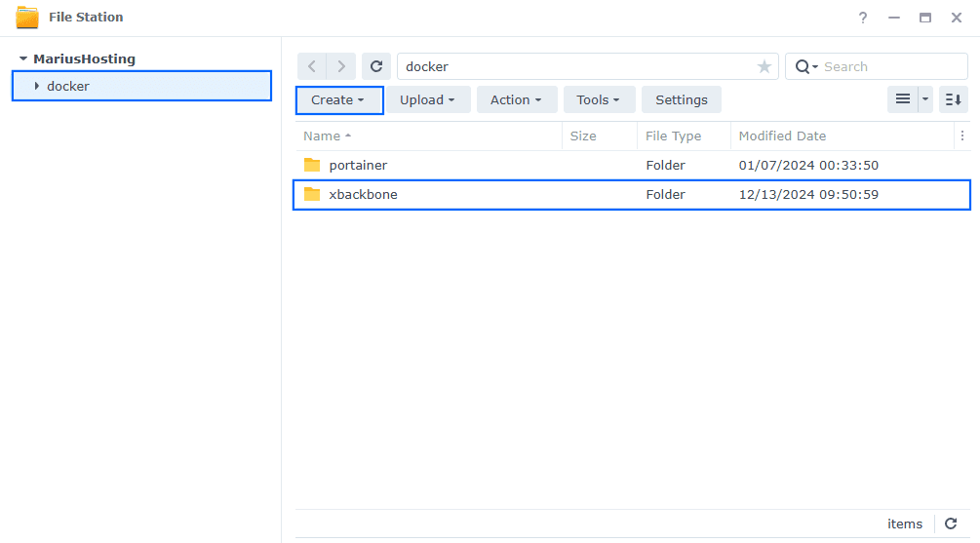Select MariusHosting in the sidebar tree
The height and width of the screenshot is (543, 980).
pos(85,58)
